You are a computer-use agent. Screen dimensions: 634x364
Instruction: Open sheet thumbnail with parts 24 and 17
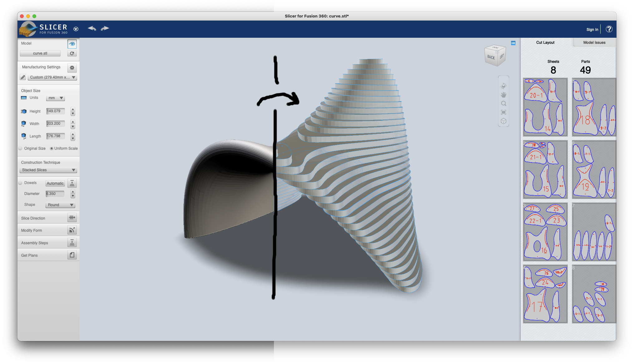[x=545, y=294]
